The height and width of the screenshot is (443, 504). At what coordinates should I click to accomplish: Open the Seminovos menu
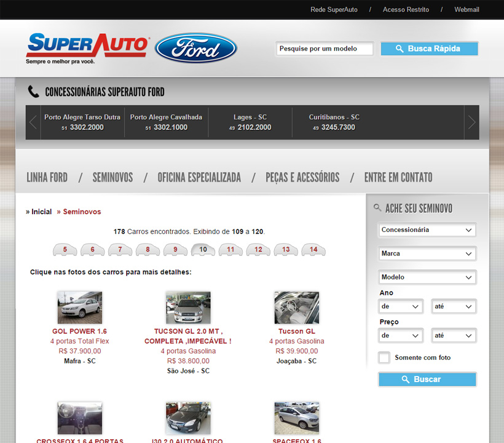[x=113, y=177]
